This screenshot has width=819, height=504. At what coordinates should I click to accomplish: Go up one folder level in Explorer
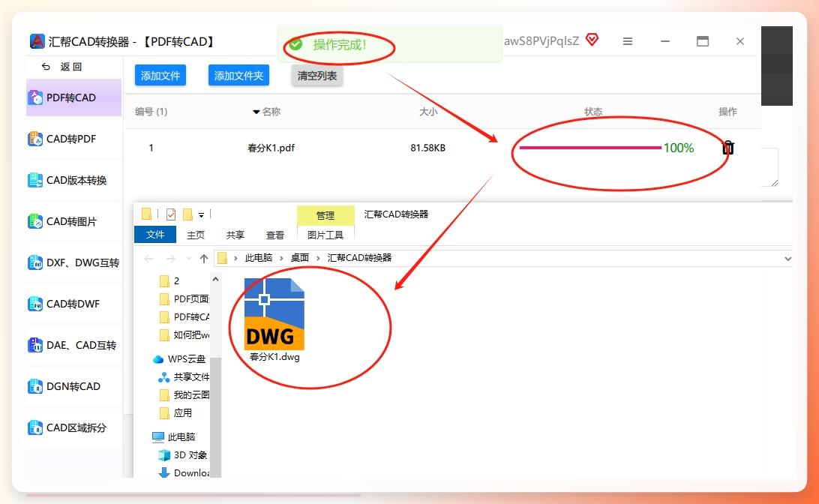204,259
